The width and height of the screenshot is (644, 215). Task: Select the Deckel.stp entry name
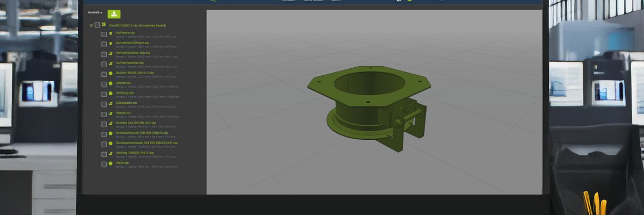(123, 83)
